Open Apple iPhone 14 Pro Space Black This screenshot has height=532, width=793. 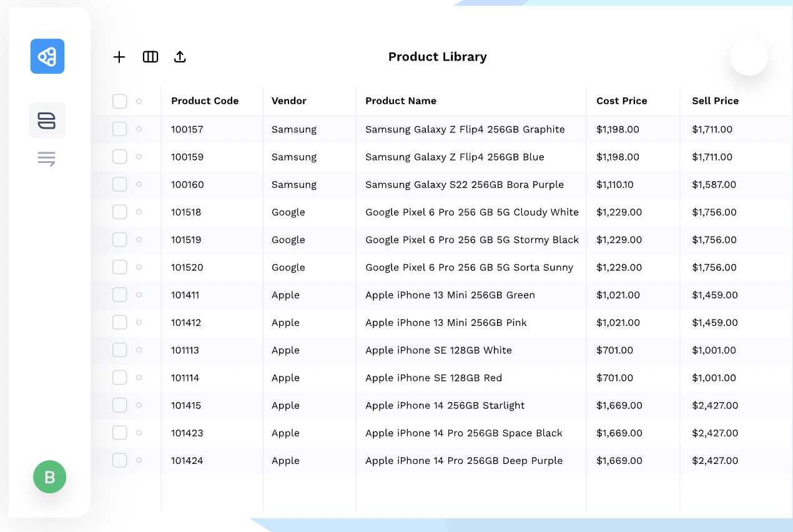pyautogui.click(x=464, y=433)
